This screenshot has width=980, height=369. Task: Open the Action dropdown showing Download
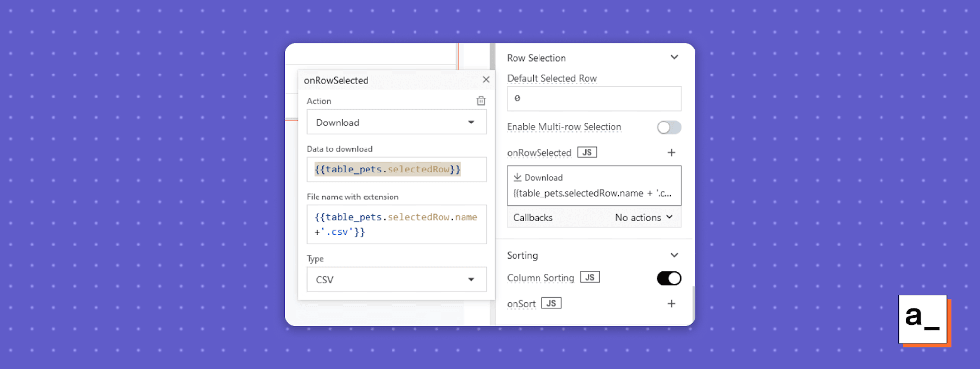click(396, 122)
